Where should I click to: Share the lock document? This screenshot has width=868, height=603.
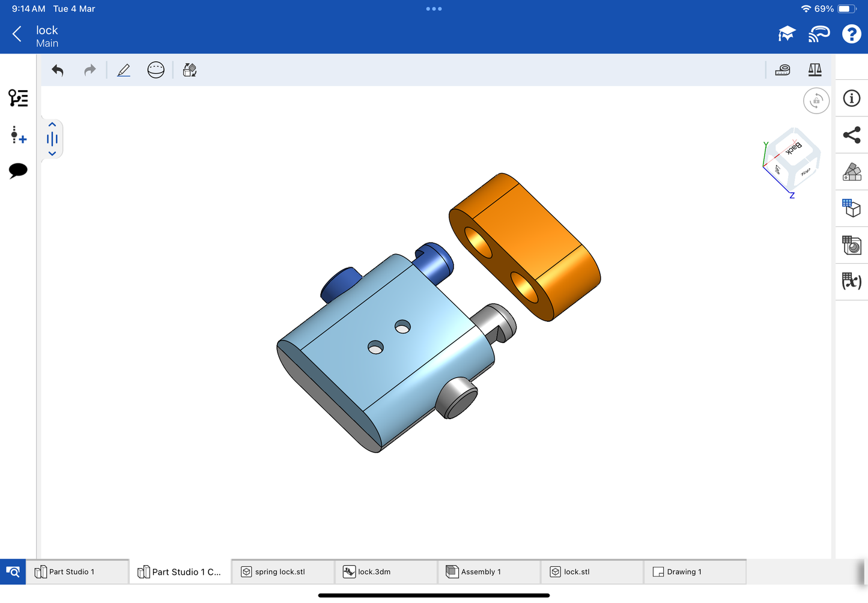click(851, 135)
